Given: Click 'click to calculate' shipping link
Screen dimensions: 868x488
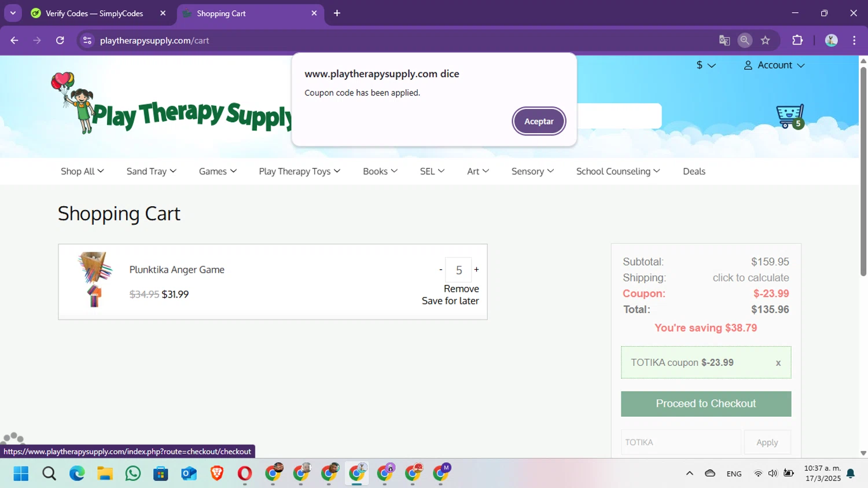Looking at the screenshot, I should (751, 278).
